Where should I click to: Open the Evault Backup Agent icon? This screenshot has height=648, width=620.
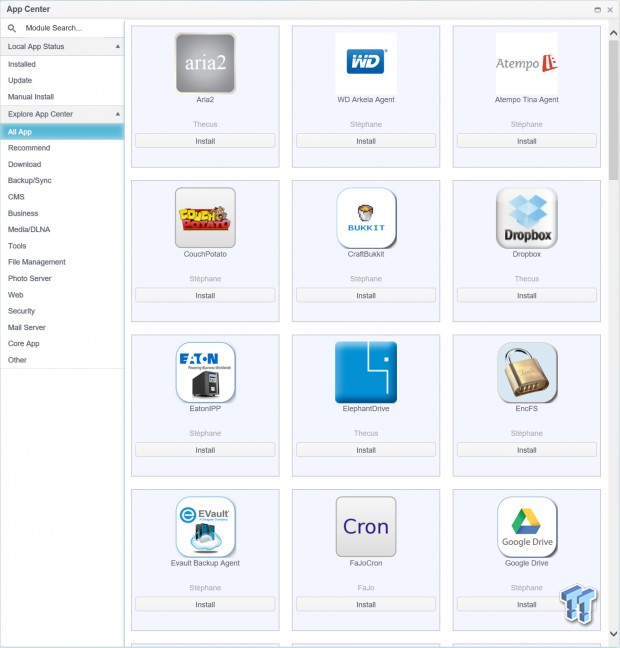tap(205, 526)
